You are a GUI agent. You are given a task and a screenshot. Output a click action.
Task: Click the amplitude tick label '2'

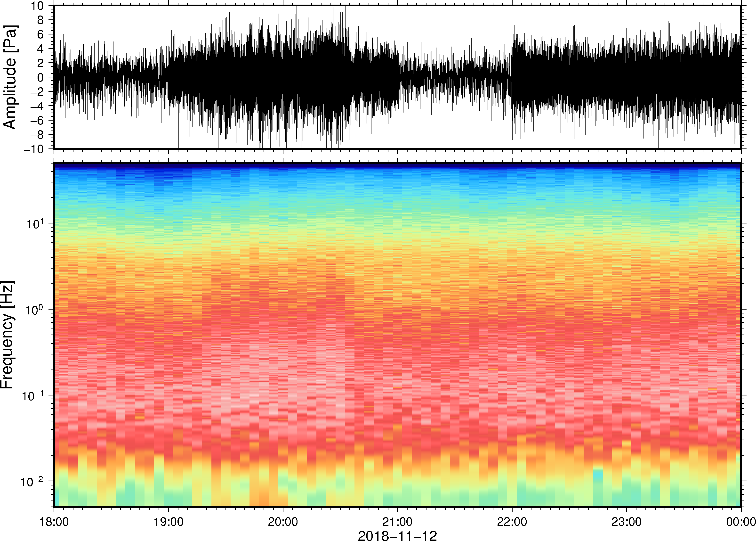[x=41, y=63]
